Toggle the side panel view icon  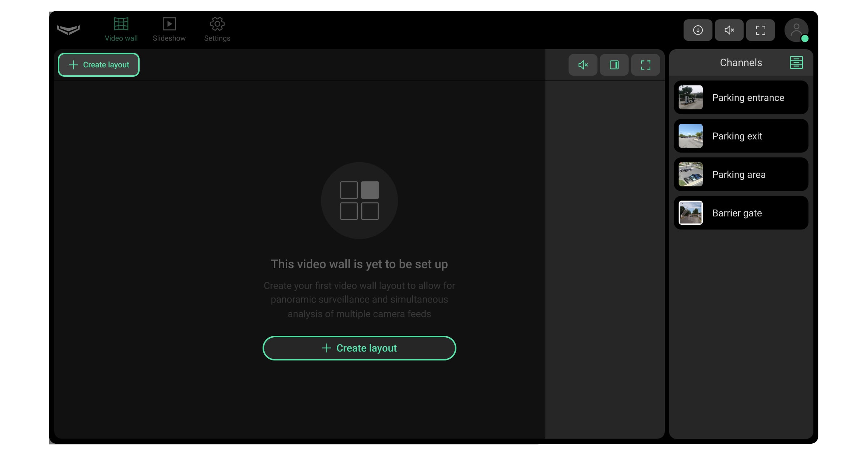coord(614,65)
